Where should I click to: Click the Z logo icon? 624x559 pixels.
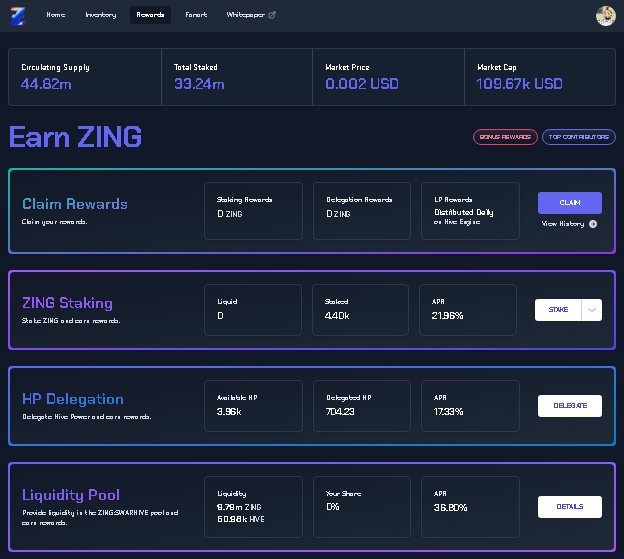18,16
